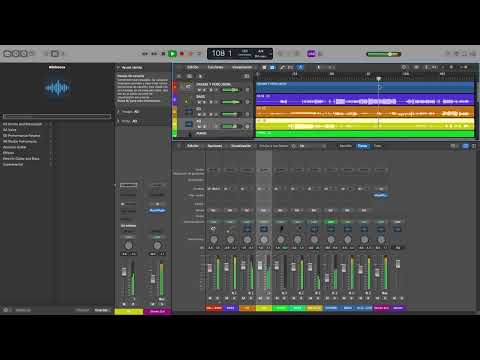Click the Guardar button in Library

tap(101, 310)
